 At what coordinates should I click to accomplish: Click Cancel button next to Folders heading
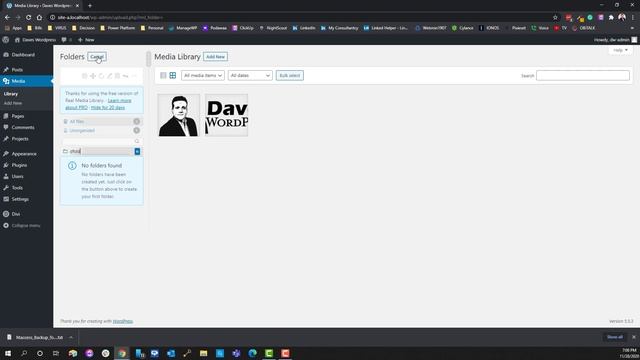click(97, 57)
